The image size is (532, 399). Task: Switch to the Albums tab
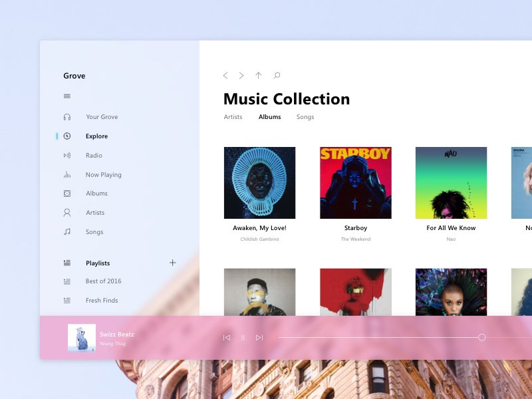coord(270,117)
